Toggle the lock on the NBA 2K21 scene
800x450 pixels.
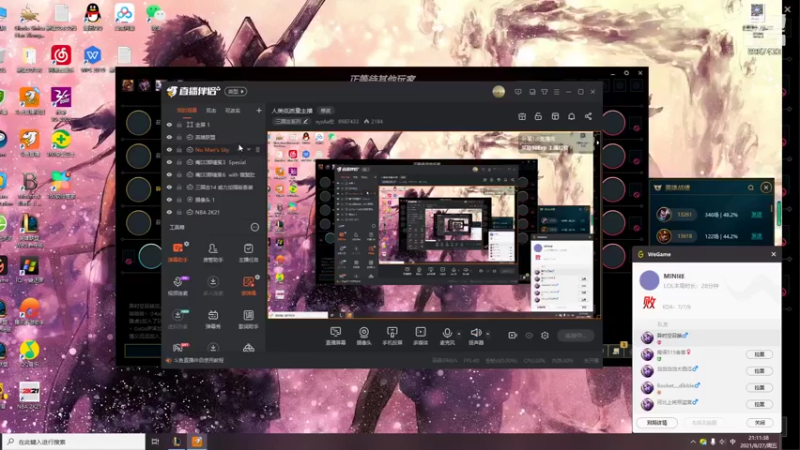(179, 212)
